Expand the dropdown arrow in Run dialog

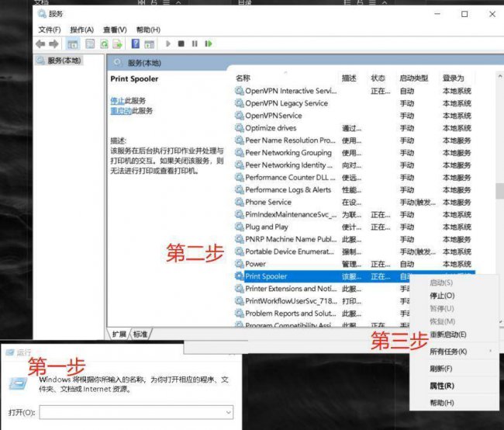pos(229,412)
